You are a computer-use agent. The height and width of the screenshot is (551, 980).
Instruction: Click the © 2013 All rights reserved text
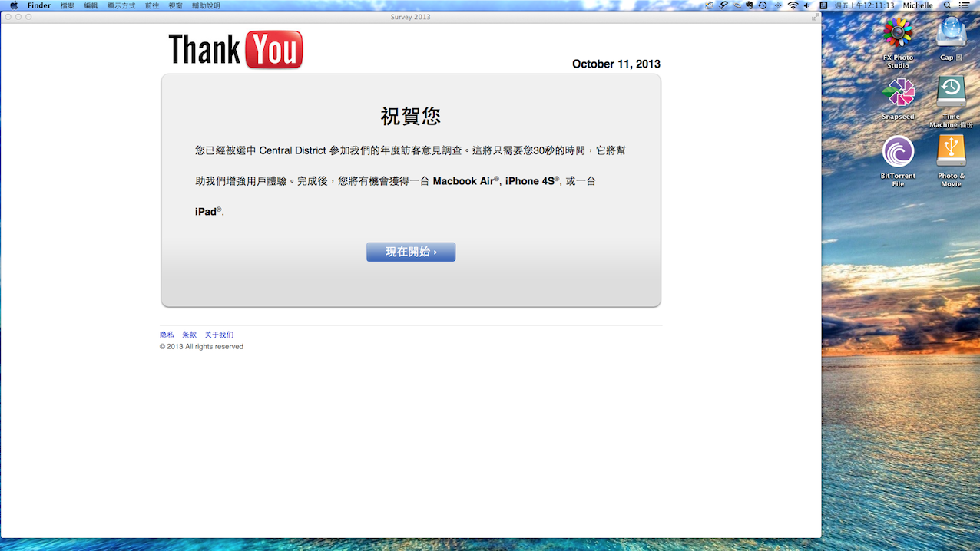201,347
